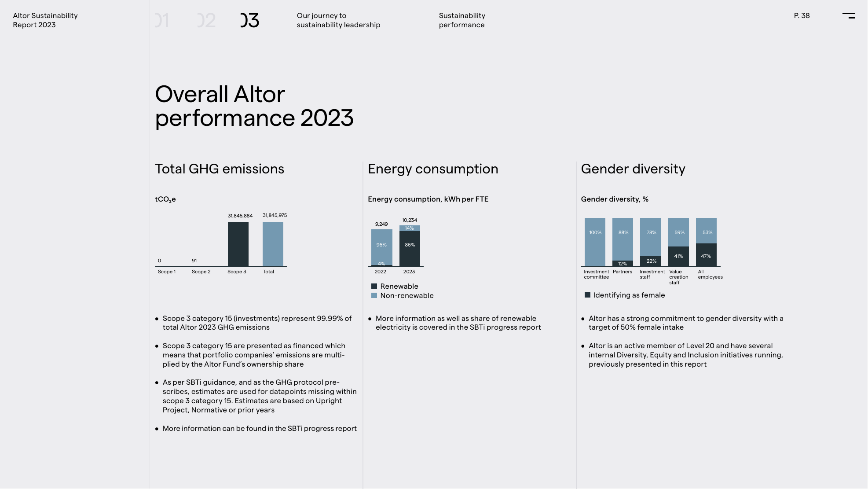This screenshot has height=489, width=868.
Task: Click the 86% renewable segment for 2023
Action: [x=410, y=249]
